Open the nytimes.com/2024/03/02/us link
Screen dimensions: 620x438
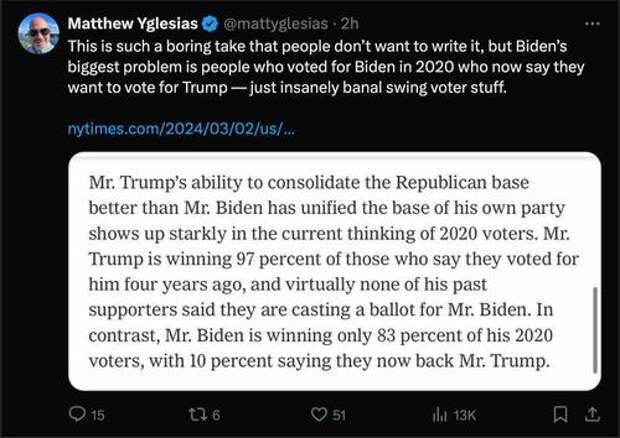coord(181,129)
